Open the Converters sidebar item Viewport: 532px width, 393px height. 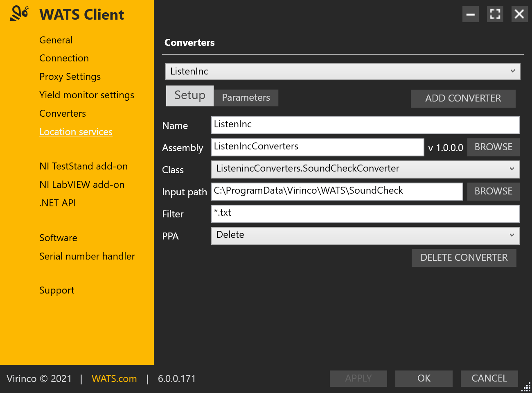click(63, 113)
